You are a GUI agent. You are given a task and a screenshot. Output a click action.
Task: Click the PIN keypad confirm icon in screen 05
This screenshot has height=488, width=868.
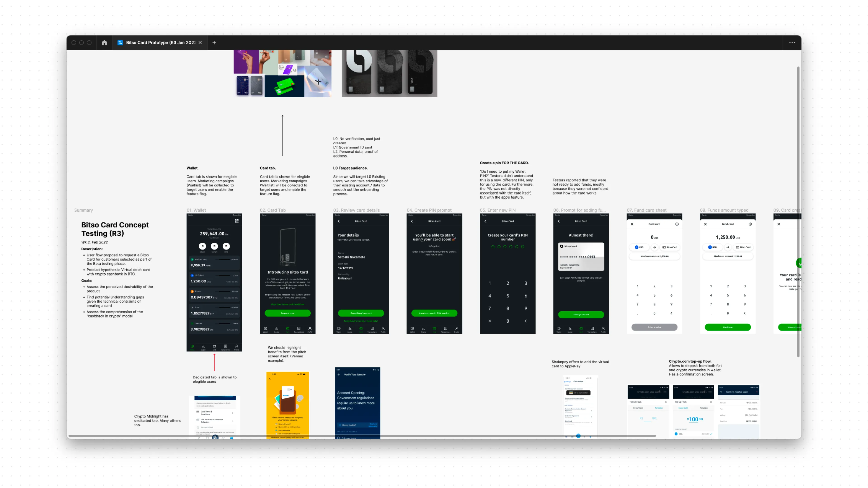click(x=526, y=321)
